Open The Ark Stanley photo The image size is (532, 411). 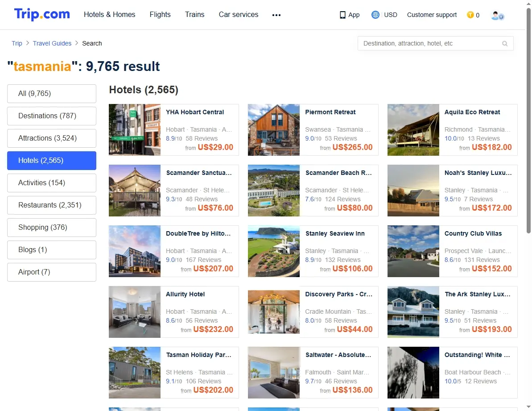pyautogui.click(x=413, y=312)
